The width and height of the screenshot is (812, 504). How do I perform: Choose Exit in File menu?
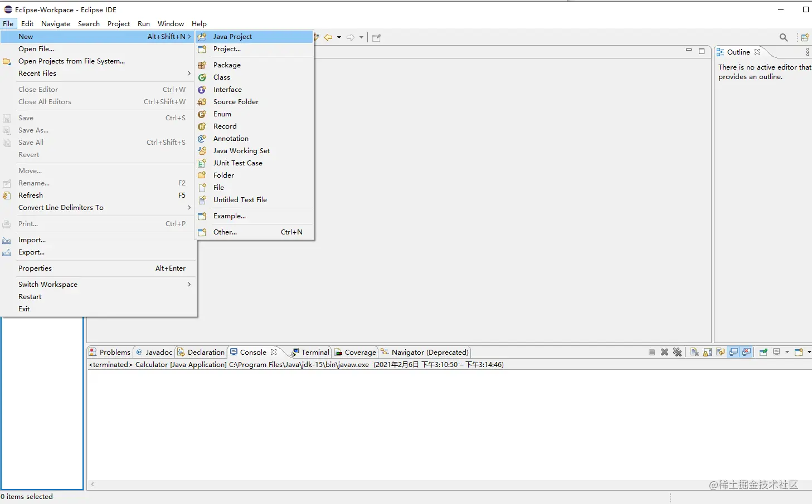(98, 309)
